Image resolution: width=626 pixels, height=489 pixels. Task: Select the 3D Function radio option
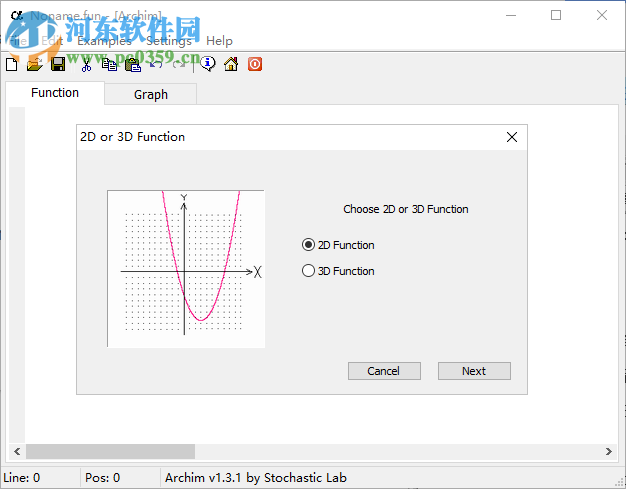click(338, 271)
